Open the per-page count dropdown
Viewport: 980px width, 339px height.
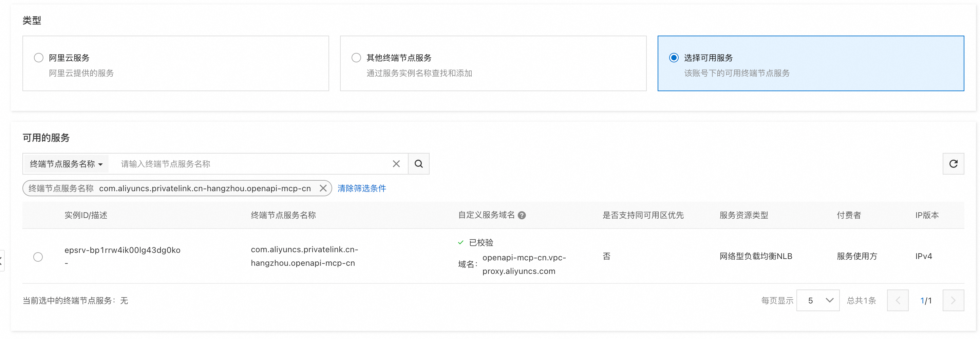[x=817, y=300]
